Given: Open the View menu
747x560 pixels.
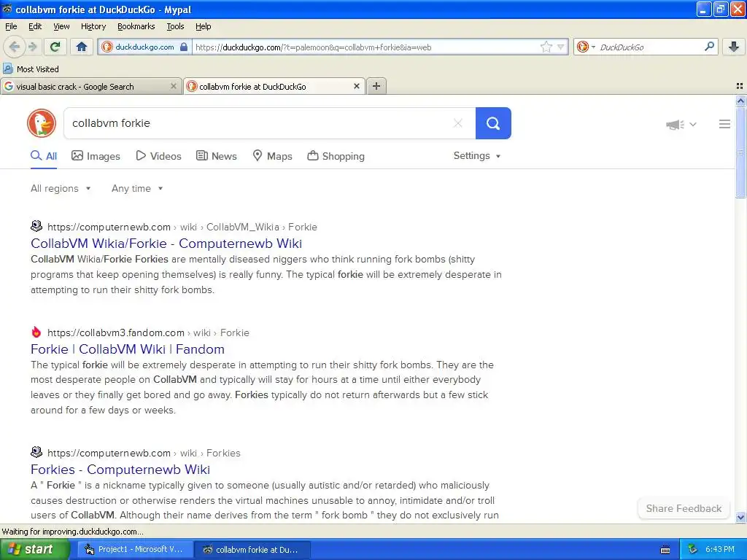Looking at the screenshot, I should click(x=61, y=26).
